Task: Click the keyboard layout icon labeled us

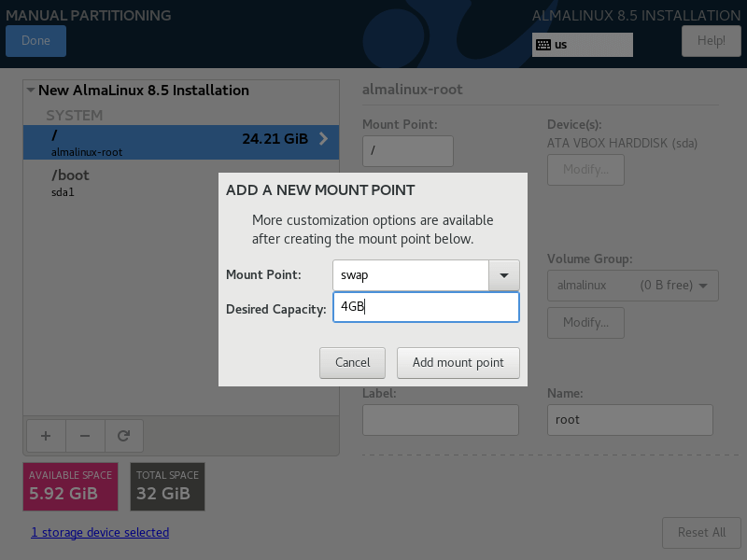Action: [x=543, y=44]
